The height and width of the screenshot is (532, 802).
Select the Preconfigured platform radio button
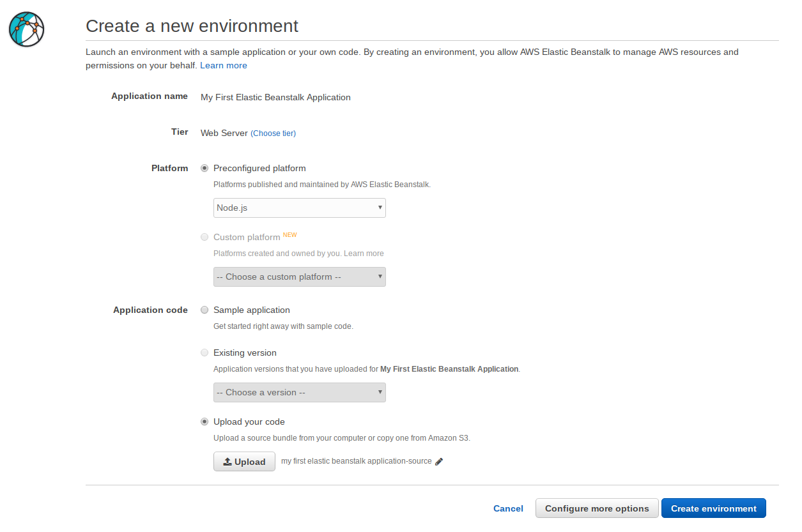204,168
